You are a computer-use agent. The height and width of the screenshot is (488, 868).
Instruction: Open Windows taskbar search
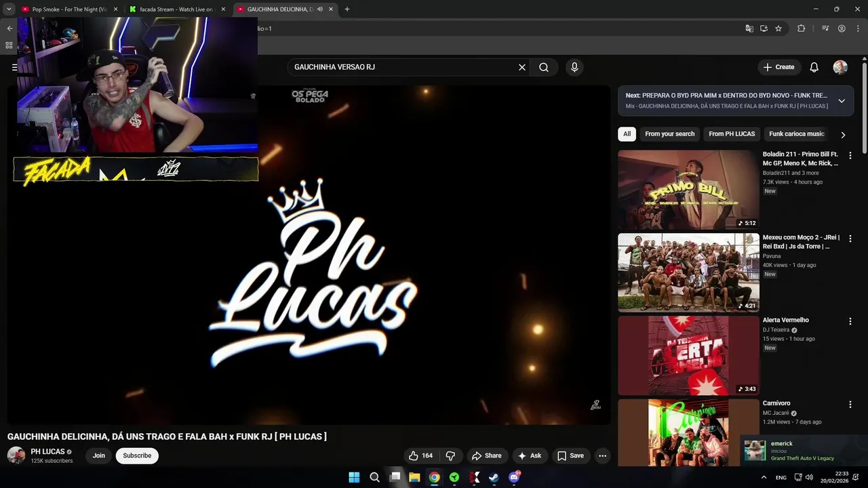374,477
